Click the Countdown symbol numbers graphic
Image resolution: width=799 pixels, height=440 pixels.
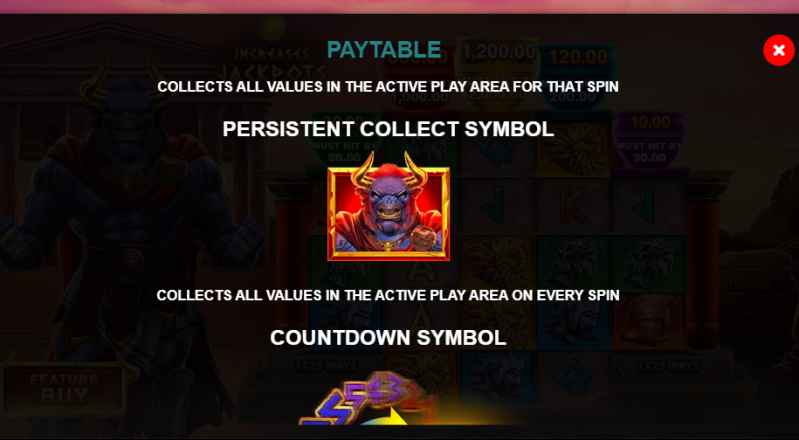click(365, 399)
